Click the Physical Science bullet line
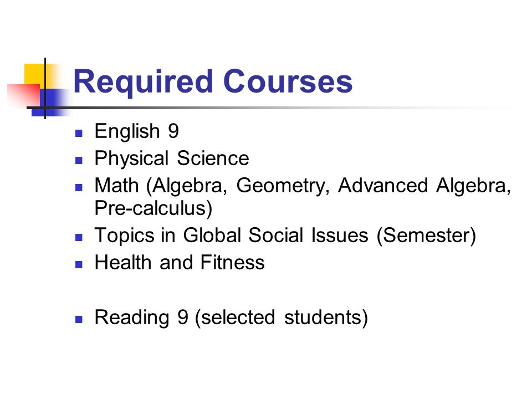 pyautogui.click(x=172, y=158)
